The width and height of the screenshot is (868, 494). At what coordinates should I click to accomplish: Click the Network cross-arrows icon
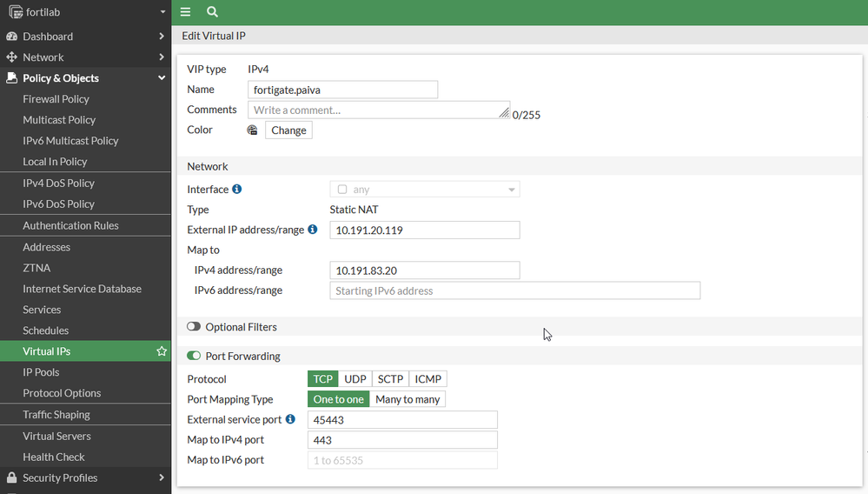[11, 57]
